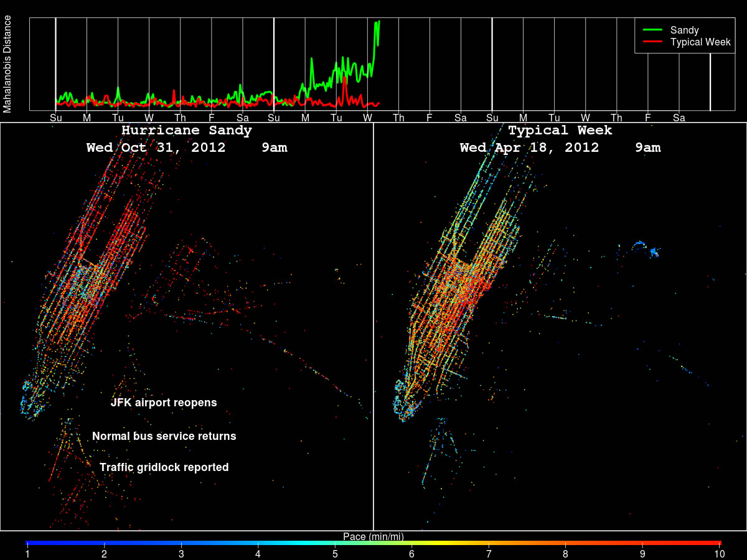Click the first "Su" tick on time axis

(56, 118)
